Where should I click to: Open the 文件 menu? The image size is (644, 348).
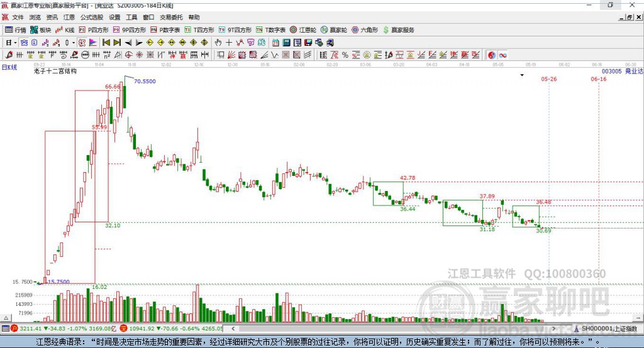[18, 17]
